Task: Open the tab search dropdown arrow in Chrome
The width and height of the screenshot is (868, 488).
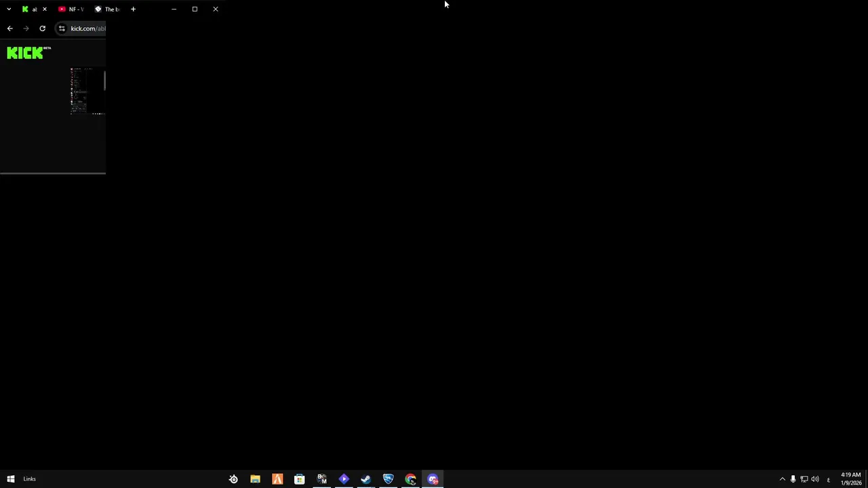Action: [x=9, y=9]
